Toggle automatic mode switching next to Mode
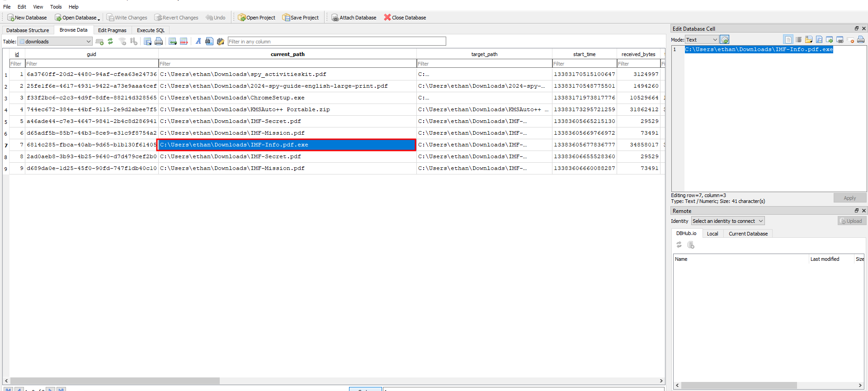The image size is (868, 391). [725, 40]
